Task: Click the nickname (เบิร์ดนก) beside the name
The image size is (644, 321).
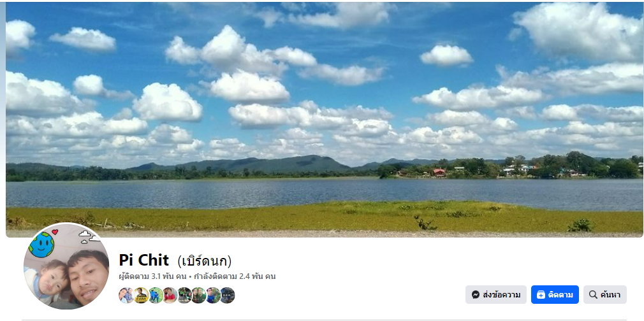Action: coord(205,261)
